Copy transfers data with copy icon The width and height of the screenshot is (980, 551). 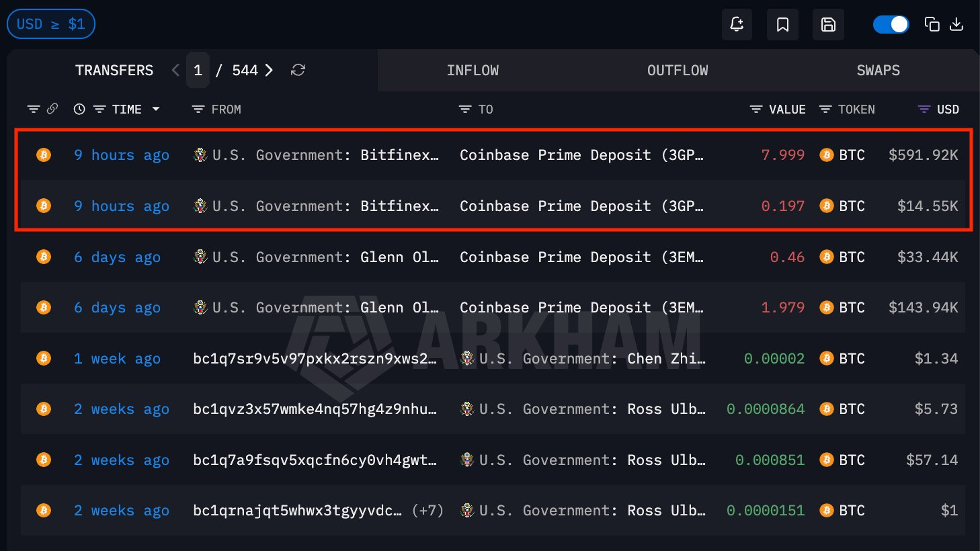coord(932,24)
